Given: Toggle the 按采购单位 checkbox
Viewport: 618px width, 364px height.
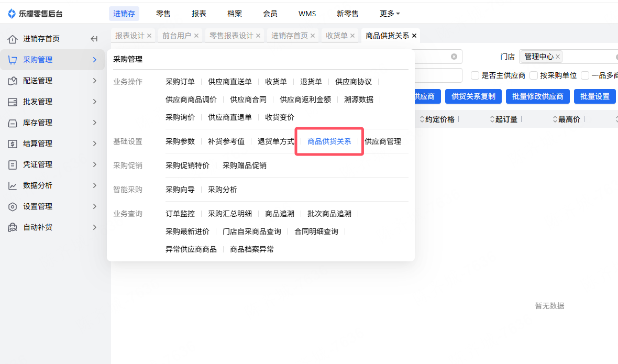Looking at the screenshot, I should 534,75.
